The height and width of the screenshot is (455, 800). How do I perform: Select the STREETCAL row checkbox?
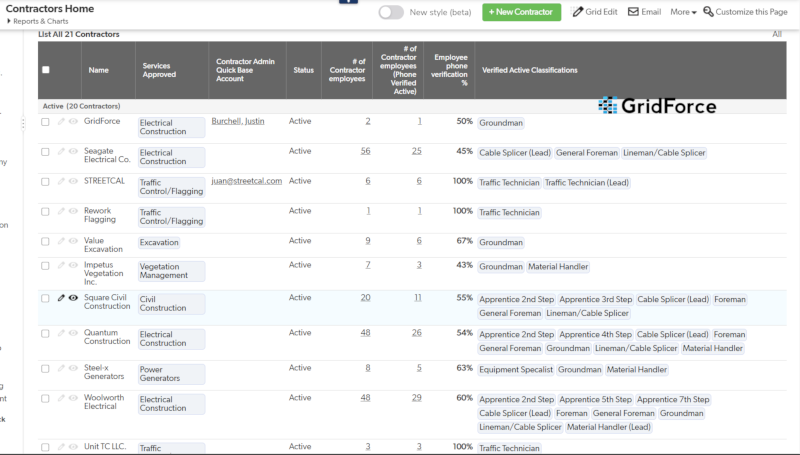click(x=45, y=182)
